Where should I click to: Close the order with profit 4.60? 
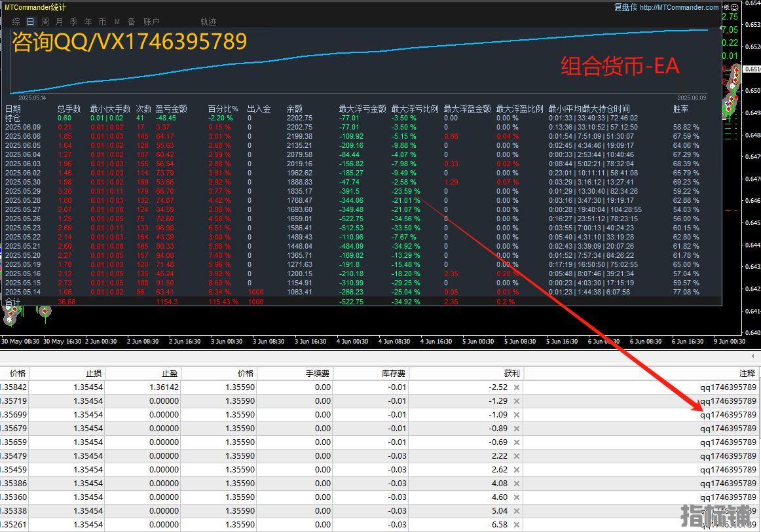coord(516,497)
